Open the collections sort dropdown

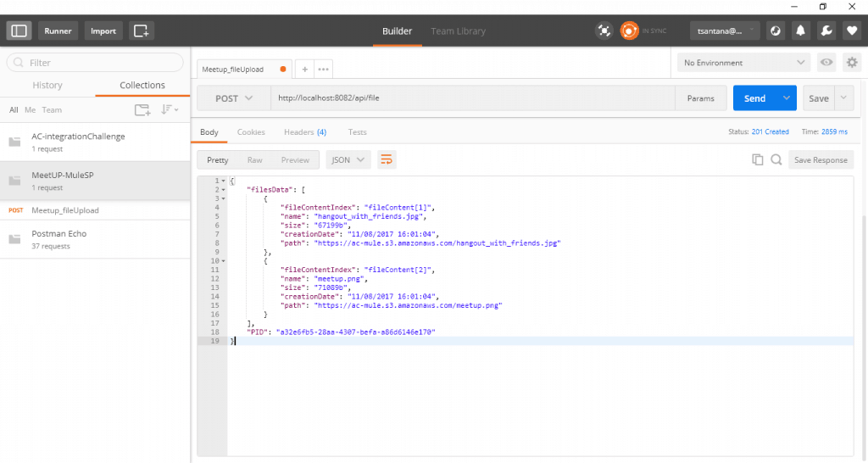click(x=170, y=109)
